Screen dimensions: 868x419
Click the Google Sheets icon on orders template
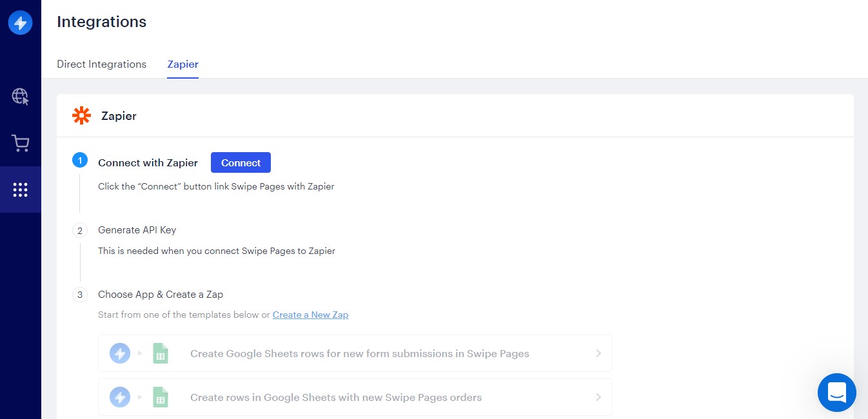point(160,397)
